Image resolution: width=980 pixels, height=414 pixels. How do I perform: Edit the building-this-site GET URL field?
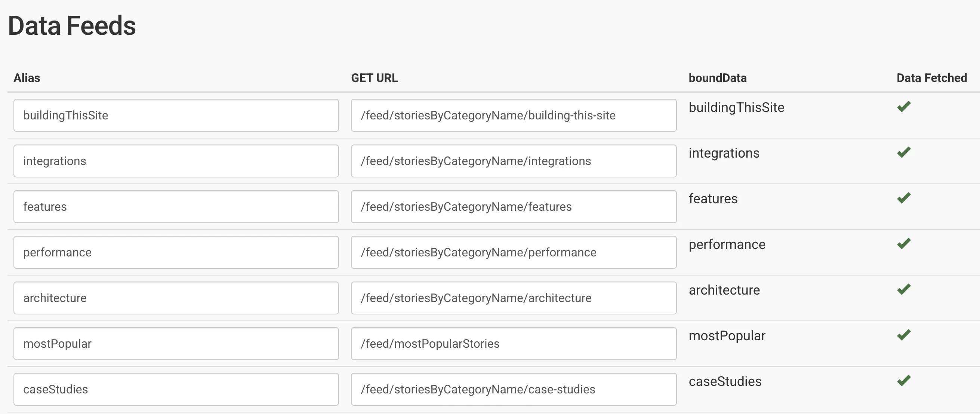[x=513, y=115]
